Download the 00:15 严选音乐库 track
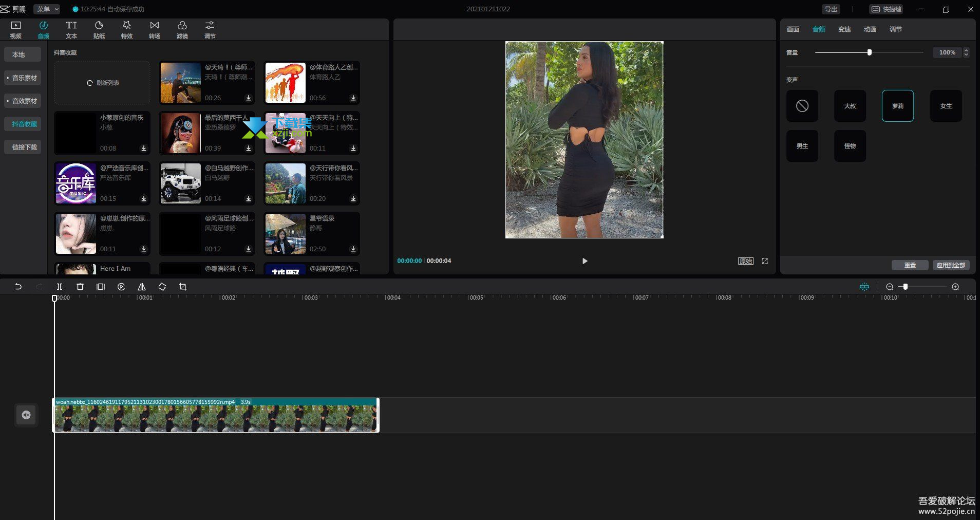The width and height of the screenshot is (980, 520). pos(144,199)
